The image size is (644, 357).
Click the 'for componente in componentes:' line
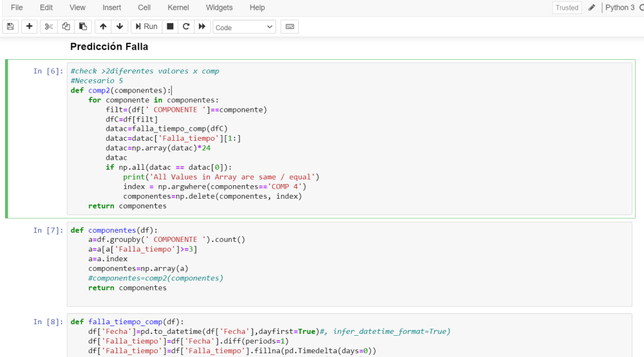coord(154,100)
